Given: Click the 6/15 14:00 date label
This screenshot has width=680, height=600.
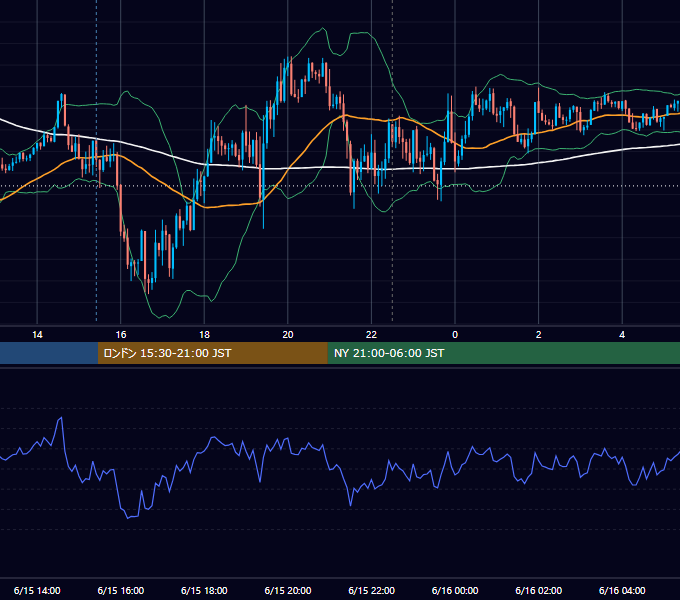Looking at the screenshot, I should coord(37,590).
